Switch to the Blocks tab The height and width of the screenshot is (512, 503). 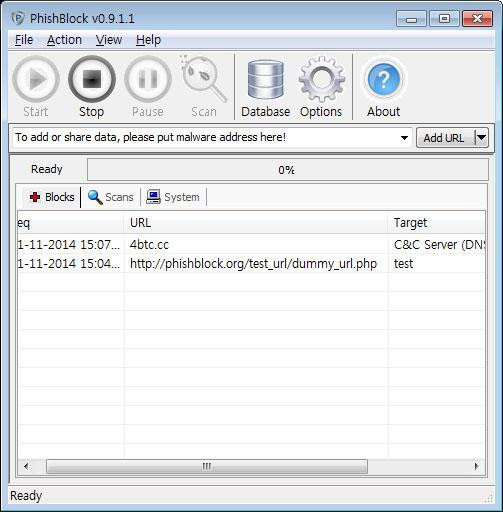[52, 197]
